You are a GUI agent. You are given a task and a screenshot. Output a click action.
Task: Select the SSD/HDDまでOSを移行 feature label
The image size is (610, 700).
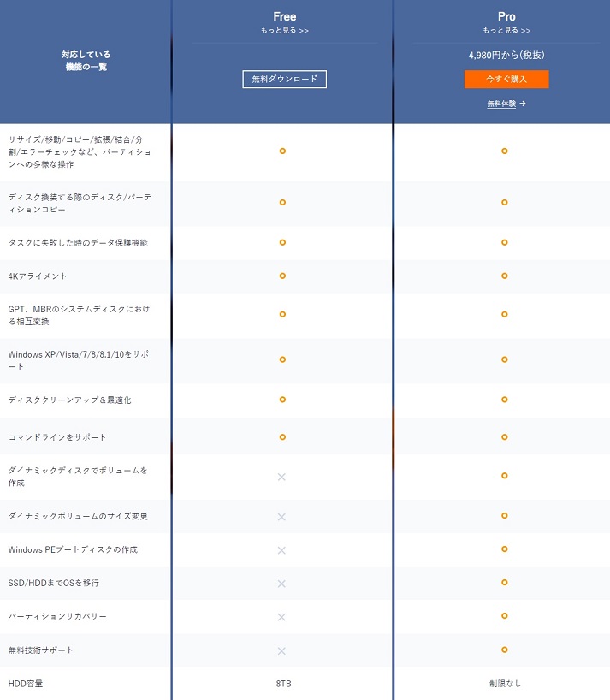pos(54,583)
